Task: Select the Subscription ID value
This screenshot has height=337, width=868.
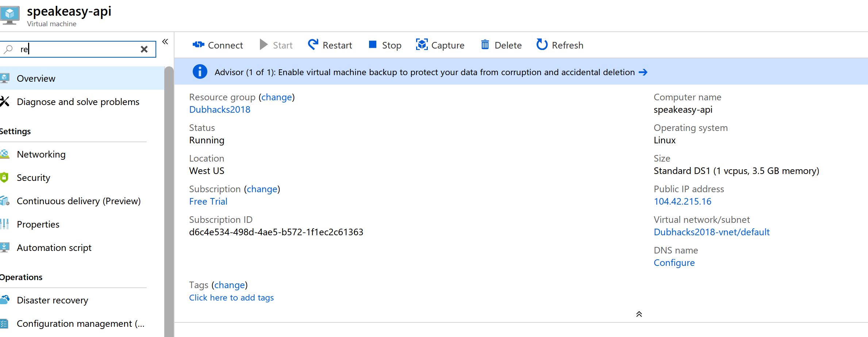Action: tap(276, 232)
